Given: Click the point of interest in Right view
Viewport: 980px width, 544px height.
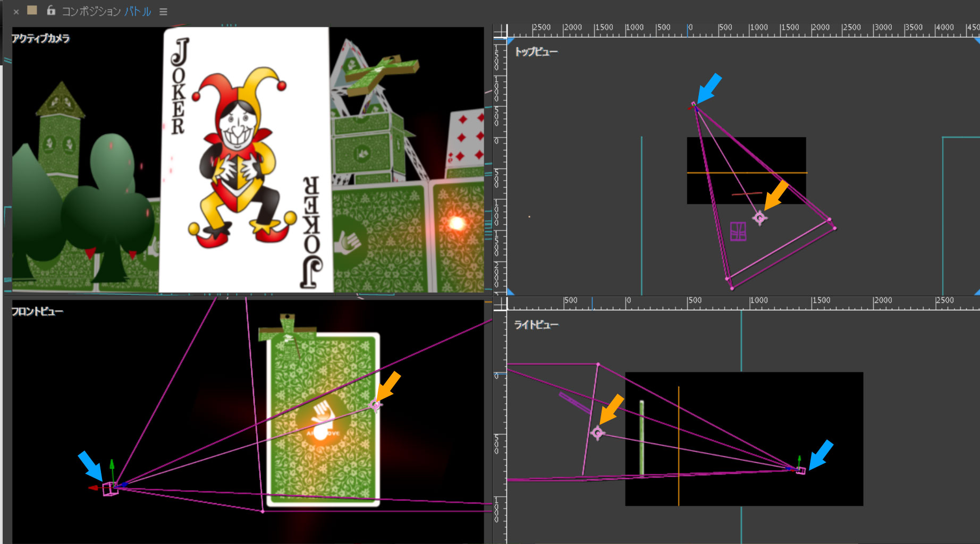Looking at the screenshot, I should (x=597, y=433).
